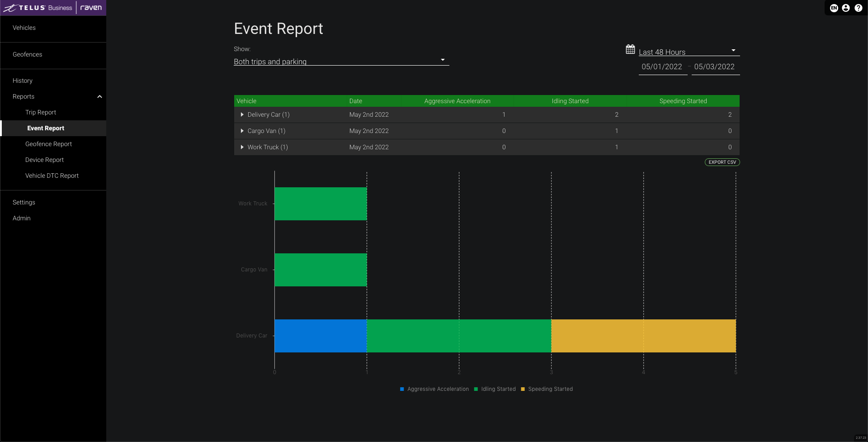The height and width of the screenshot is (442, 868).
Task: Click Delivery Car yellow speeding bar segment
Action: coord(643,336)
